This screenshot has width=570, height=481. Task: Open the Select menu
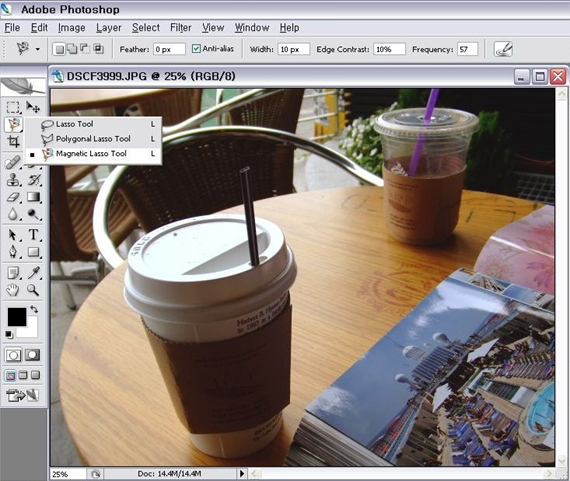[146, 28]
